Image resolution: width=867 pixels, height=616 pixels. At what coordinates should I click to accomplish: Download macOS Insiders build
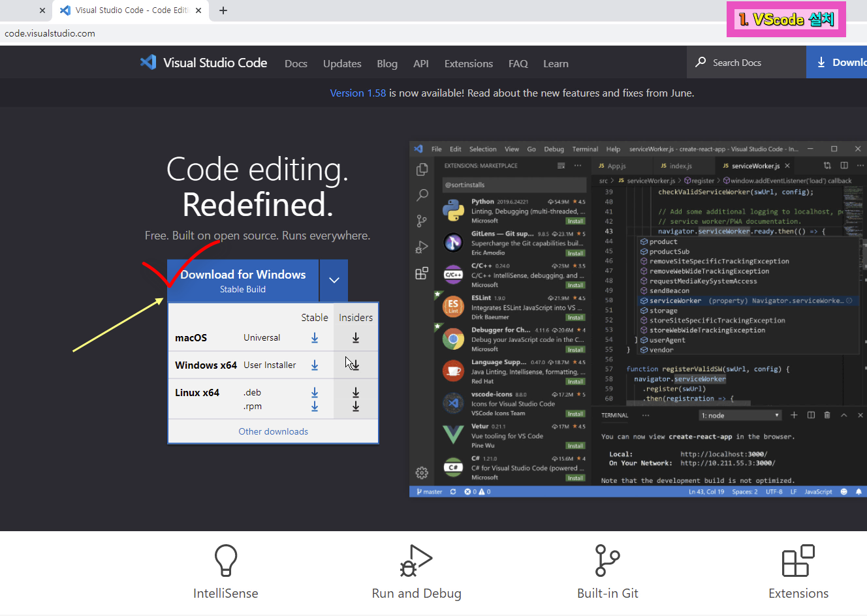pos(356,337)
